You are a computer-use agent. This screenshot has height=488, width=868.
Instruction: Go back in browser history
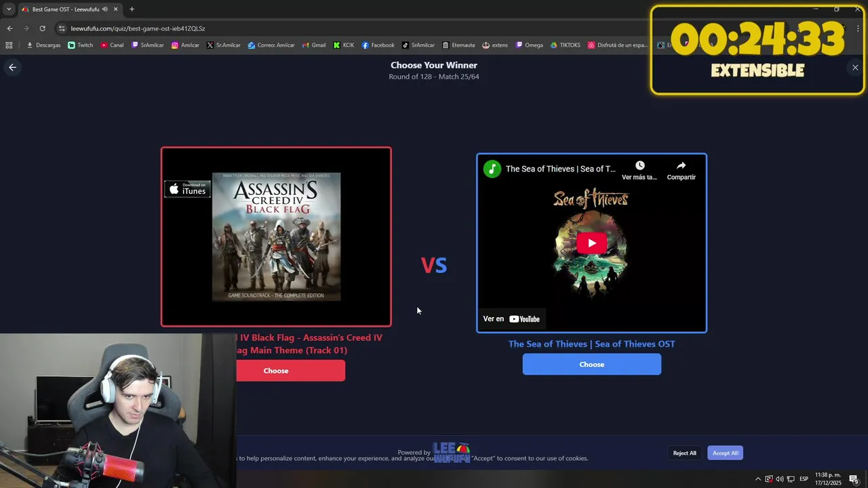(x=9, y=28)
